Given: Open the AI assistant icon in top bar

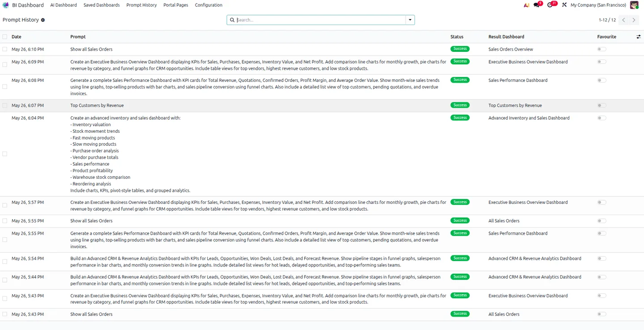Looking at the screenshot, I should tap(526, 5).
